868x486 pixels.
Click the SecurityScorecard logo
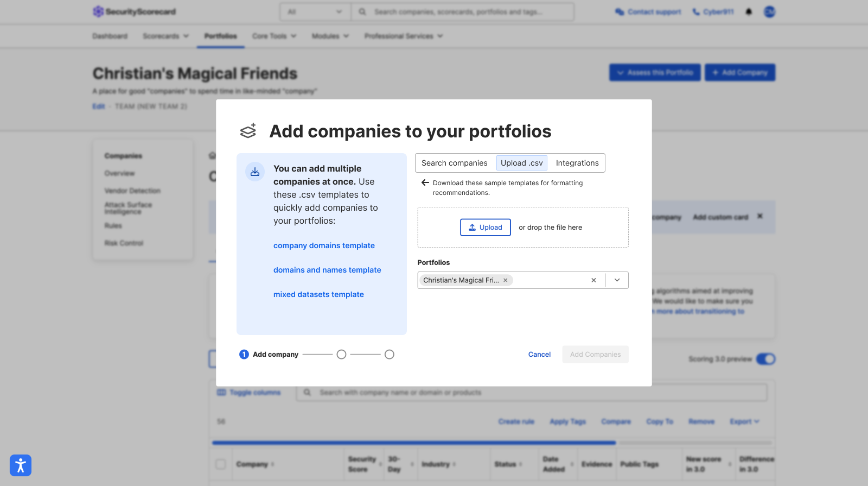tap(134, 11)
